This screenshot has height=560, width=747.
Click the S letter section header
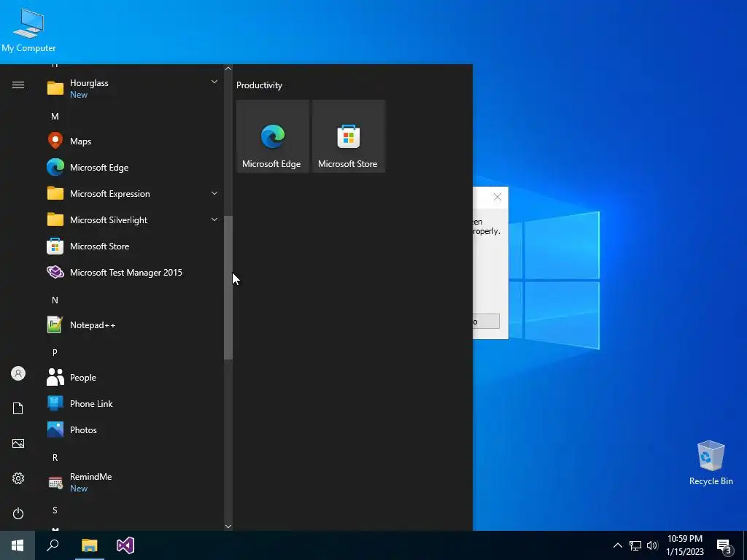55,510
